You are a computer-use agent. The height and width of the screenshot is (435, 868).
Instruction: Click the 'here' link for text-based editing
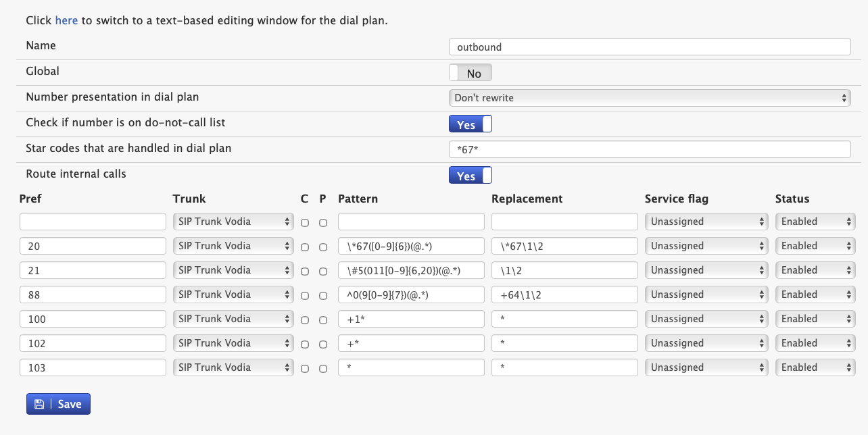(x=66, y=20)
